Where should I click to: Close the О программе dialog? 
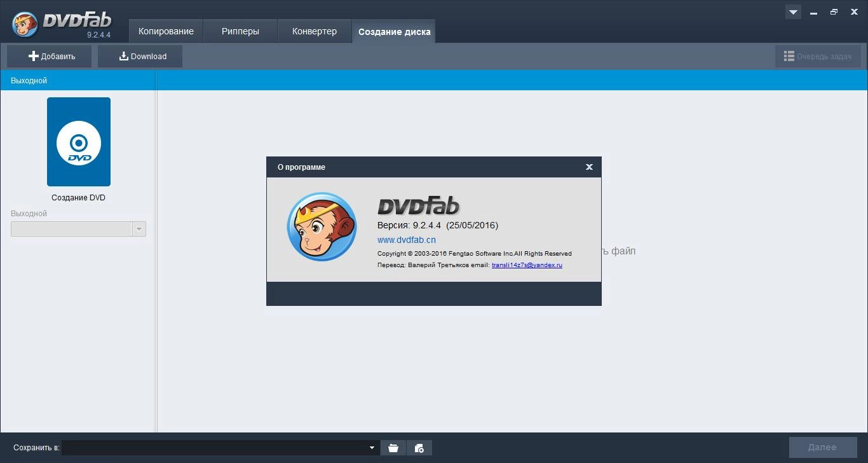[589, 167]
